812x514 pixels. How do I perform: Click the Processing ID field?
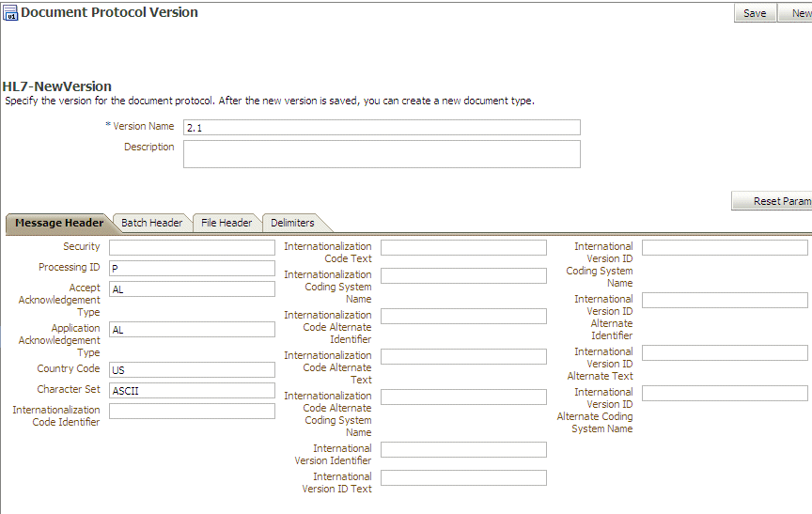192,268
